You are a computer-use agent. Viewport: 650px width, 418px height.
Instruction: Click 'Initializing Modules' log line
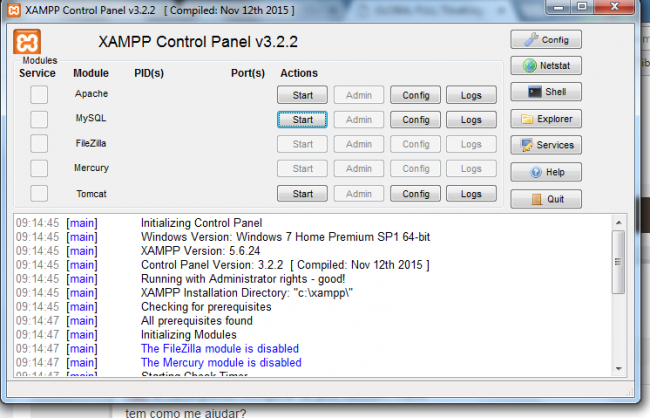(x=189, y=335)
